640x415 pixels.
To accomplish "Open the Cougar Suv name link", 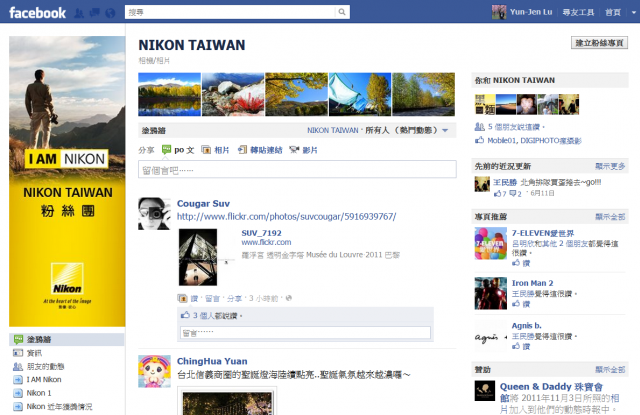I will (203, 203).
